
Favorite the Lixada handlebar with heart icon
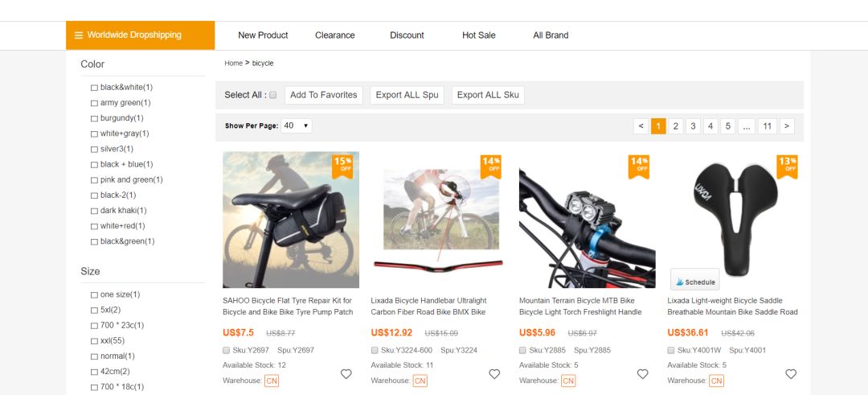494,374
